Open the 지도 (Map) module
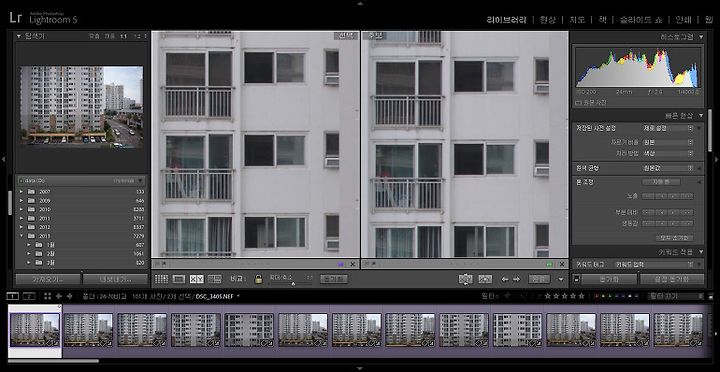Image resolution: width=720 pixels, height=372 pixels. pos(577,20)
